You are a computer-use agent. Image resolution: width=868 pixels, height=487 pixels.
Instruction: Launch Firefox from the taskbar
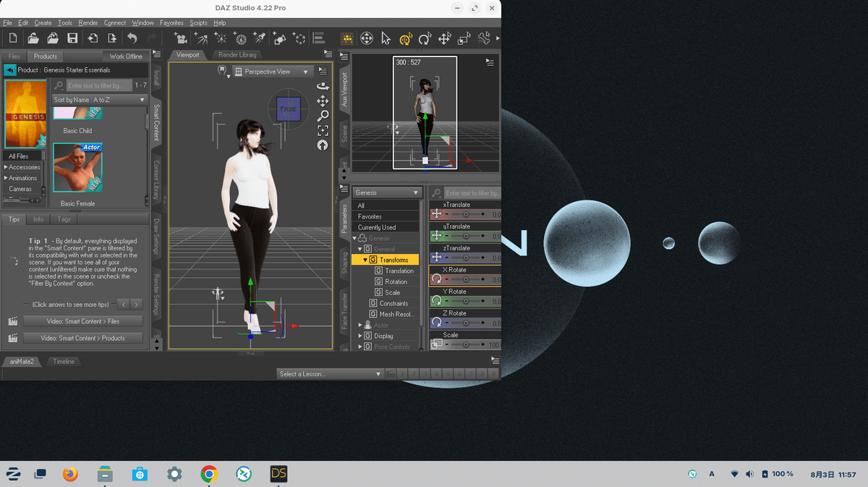(70, 474)
